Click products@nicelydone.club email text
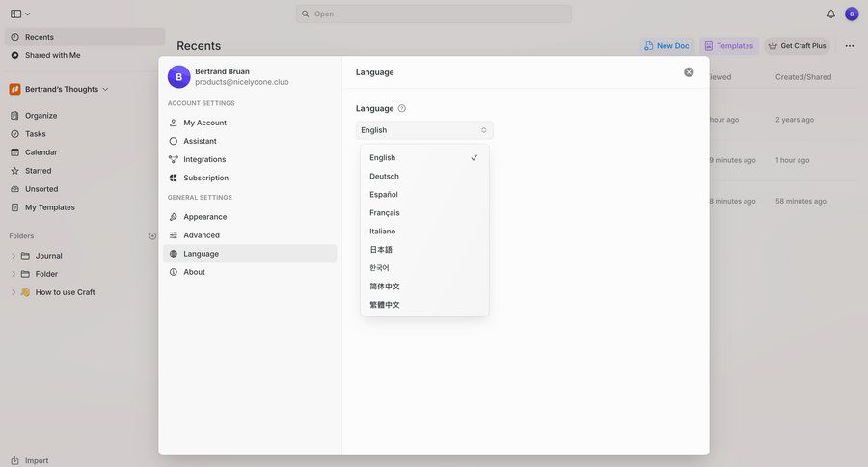Viewport: 868px width, 467px height. click(x=242, y=82)
